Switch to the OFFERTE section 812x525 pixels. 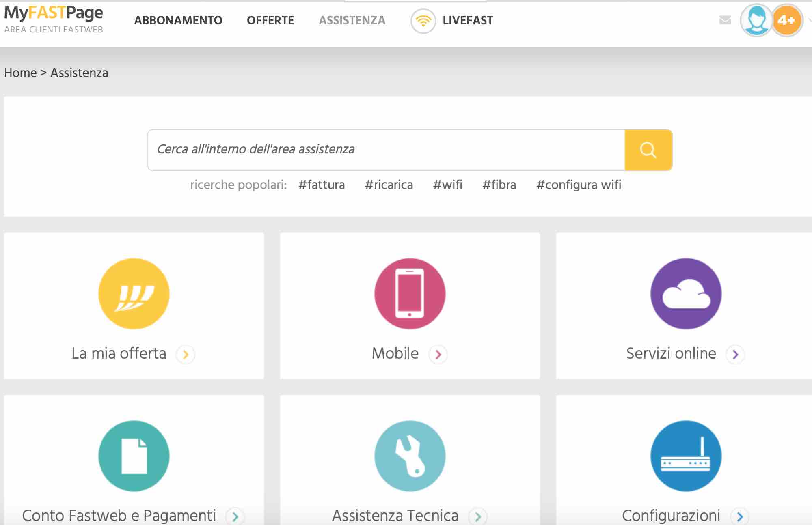[271, 20]
